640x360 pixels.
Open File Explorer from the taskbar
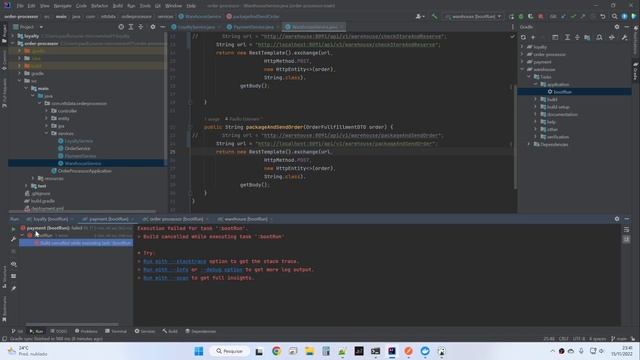309,351
